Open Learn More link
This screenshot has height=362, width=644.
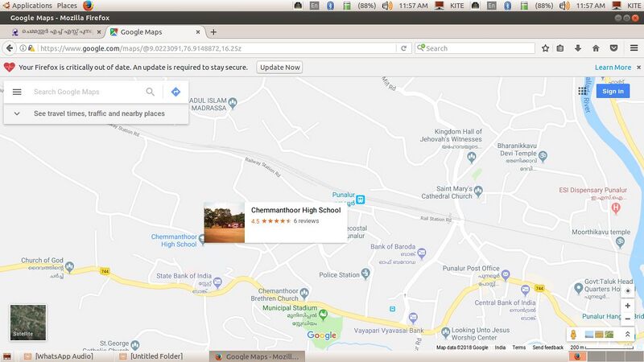(613, 68)
